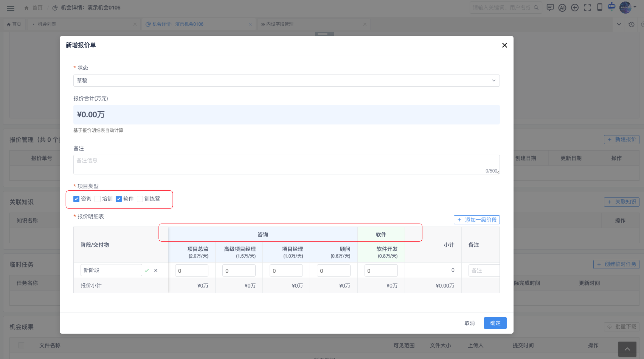Close the 新增报价单 dialog with X
The width and height of the screenshot is (644, 359).
coord(504,45)
